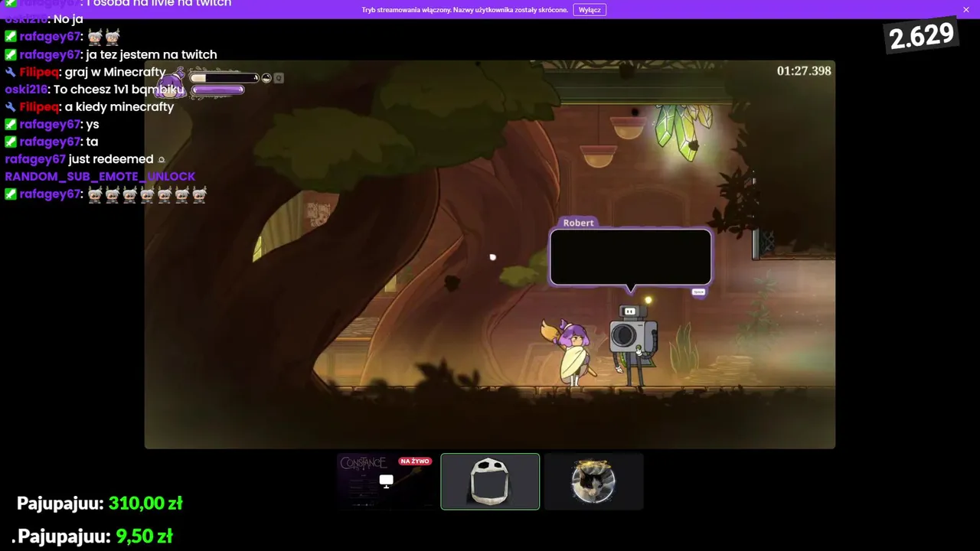The width and height of the screenshot is (980, 551).
Task: Click the Pajupajuu 9,50 zł donation line
Action: (93, 536)
